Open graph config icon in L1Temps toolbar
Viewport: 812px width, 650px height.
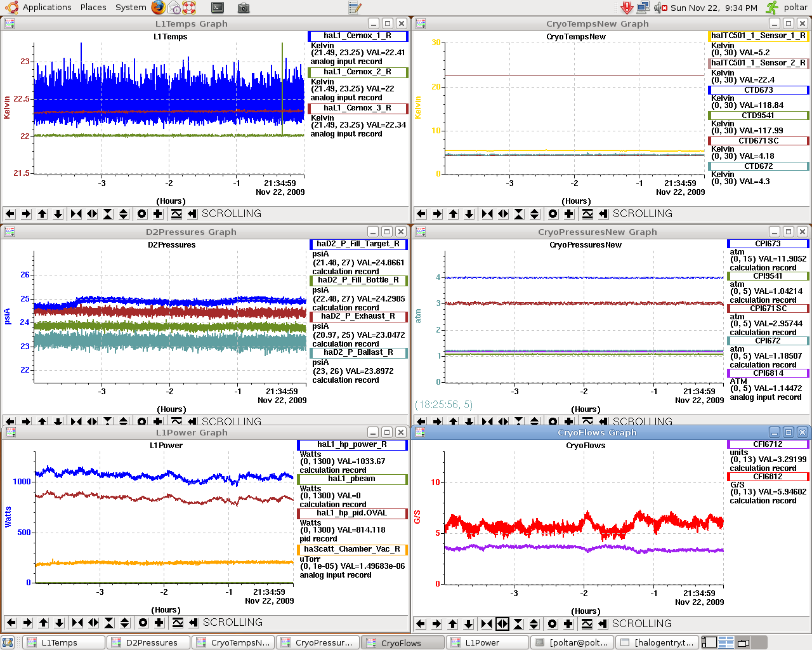176,214
